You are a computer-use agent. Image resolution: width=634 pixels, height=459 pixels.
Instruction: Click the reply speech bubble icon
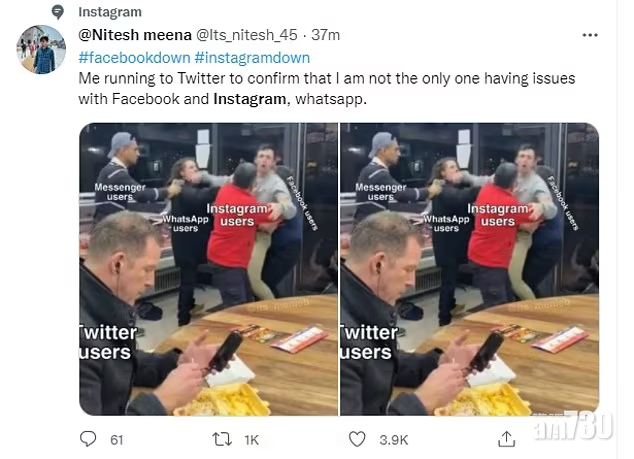pos(89,439)
